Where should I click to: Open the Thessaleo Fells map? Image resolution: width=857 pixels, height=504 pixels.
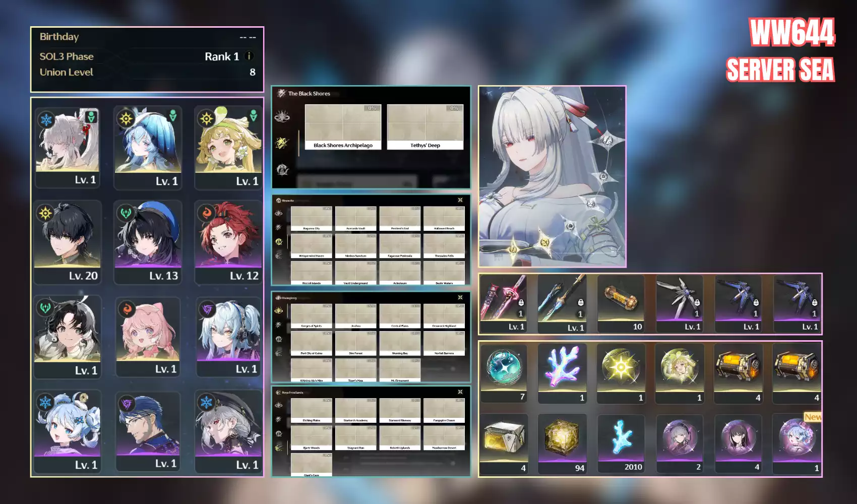point(444,246)
